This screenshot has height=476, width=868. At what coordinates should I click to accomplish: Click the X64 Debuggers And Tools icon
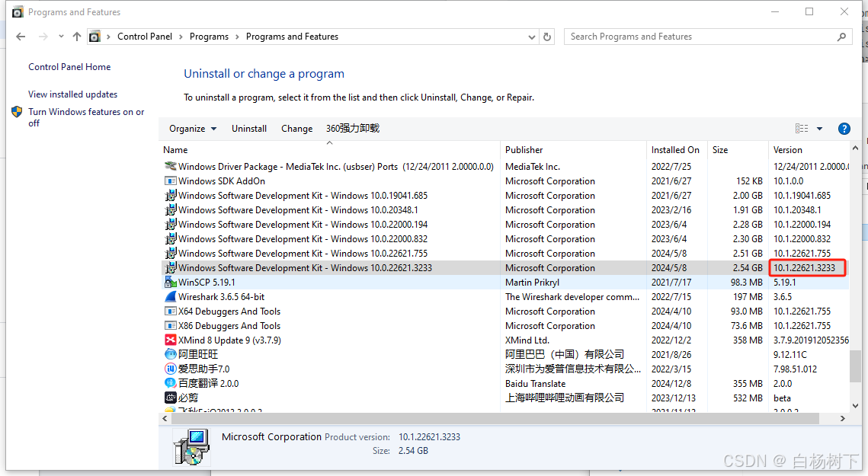click(171, 311)
